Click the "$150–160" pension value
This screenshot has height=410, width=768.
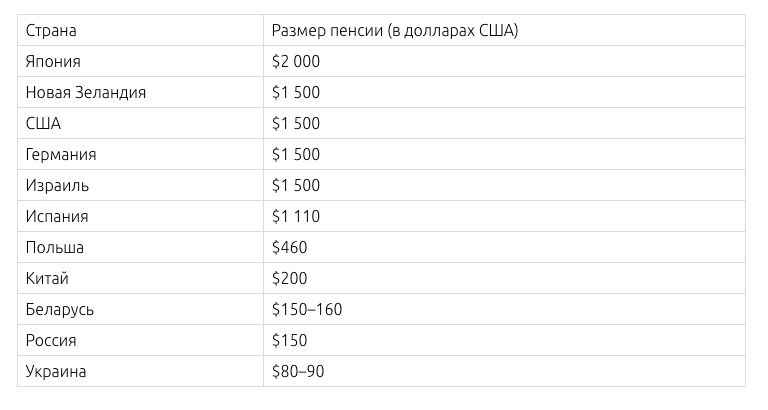pyautogui.click(x=307, y=310)
